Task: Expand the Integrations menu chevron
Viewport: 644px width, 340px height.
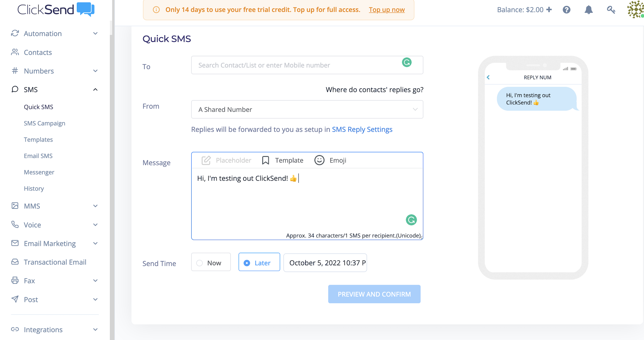Action: click(95, 330)
